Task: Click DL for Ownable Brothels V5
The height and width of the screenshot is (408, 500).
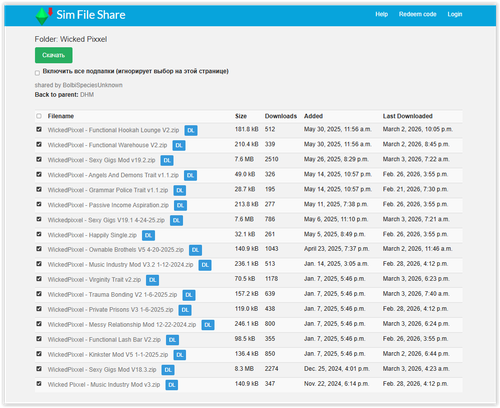Action: coord(195,250)
